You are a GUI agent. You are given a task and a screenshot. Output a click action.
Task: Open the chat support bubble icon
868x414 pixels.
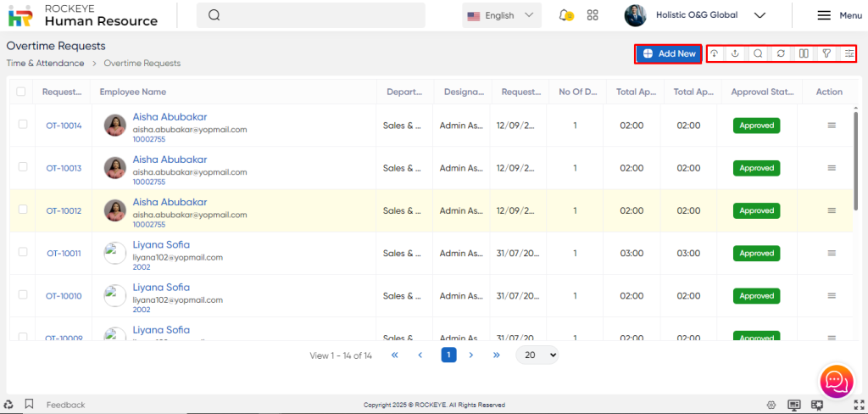tap(835, 381)
